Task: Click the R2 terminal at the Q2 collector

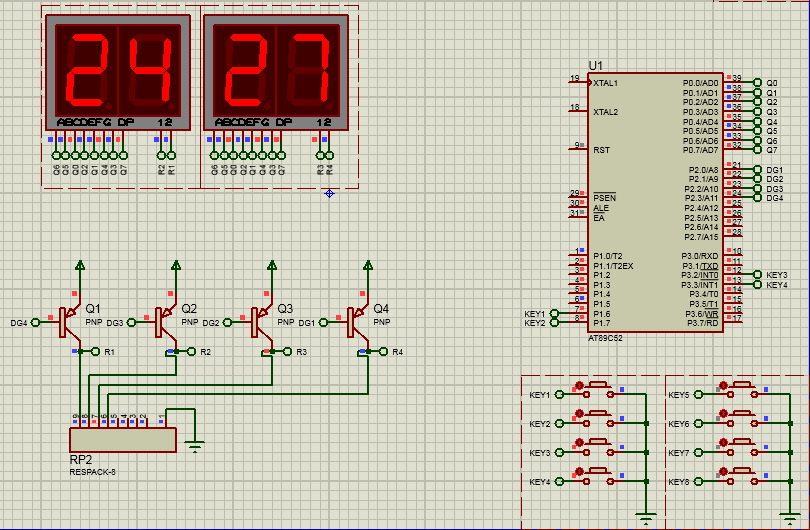Action: (191, 352)
